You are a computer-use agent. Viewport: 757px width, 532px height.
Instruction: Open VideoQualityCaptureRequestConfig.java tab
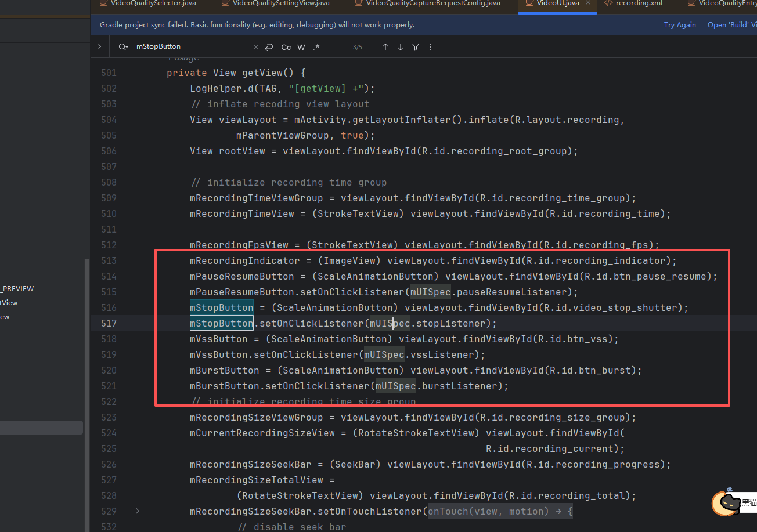[x=427, y=3]
